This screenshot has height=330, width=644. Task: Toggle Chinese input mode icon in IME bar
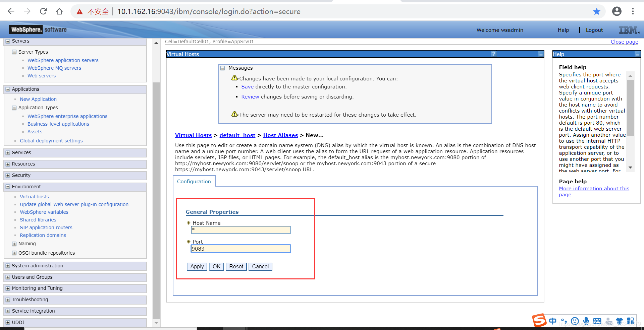pyautogui.click(x=553, y=321)
